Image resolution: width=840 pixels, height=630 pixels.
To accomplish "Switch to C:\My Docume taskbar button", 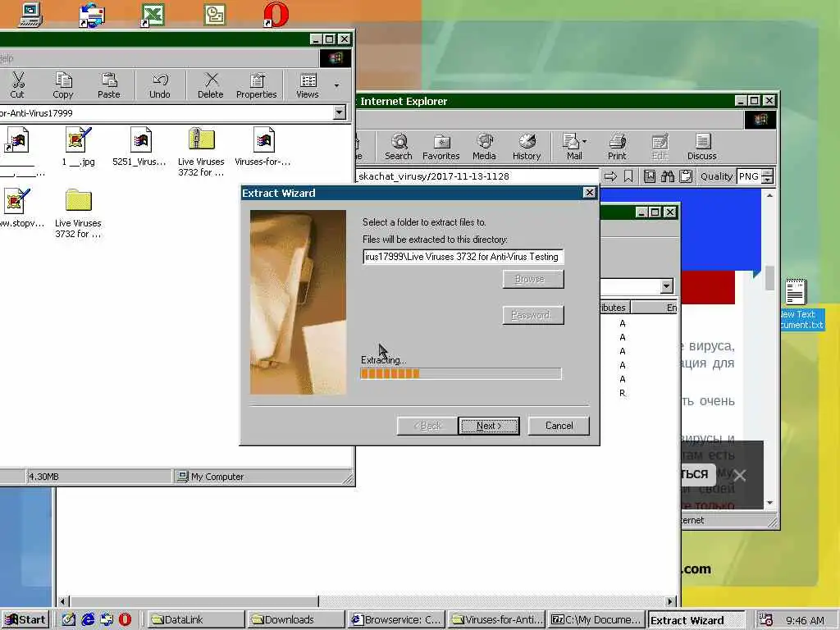I will pos(597,620).
